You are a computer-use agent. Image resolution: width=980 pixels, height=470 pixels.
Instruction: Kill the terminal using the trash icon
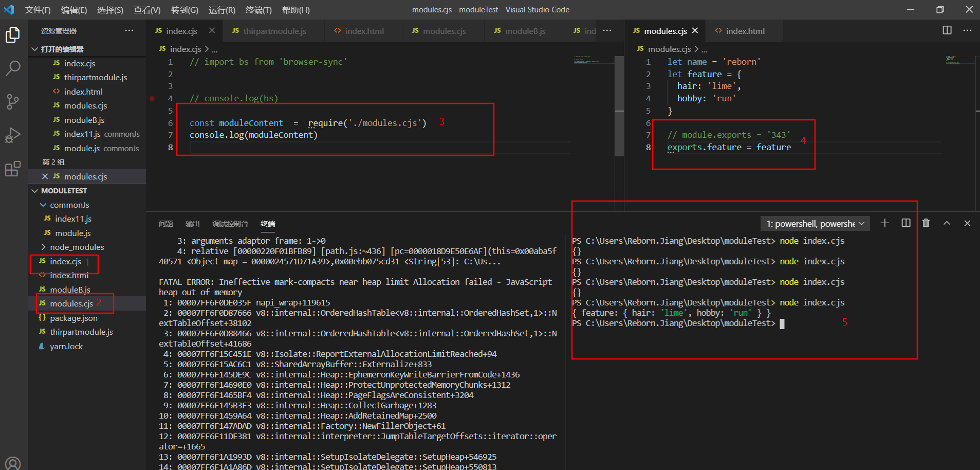(x=926, y=223)
